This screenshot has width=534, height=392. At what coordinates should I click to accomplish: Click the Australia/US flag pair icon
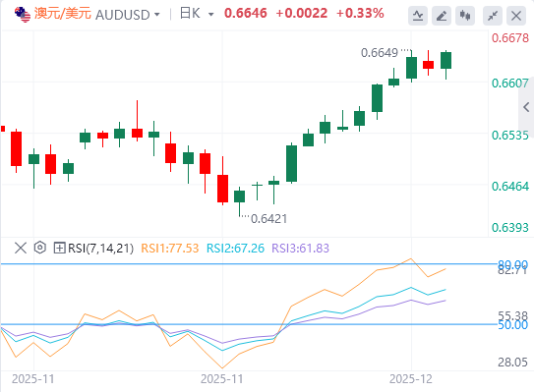pyautogui.click(x=23, y=15)
